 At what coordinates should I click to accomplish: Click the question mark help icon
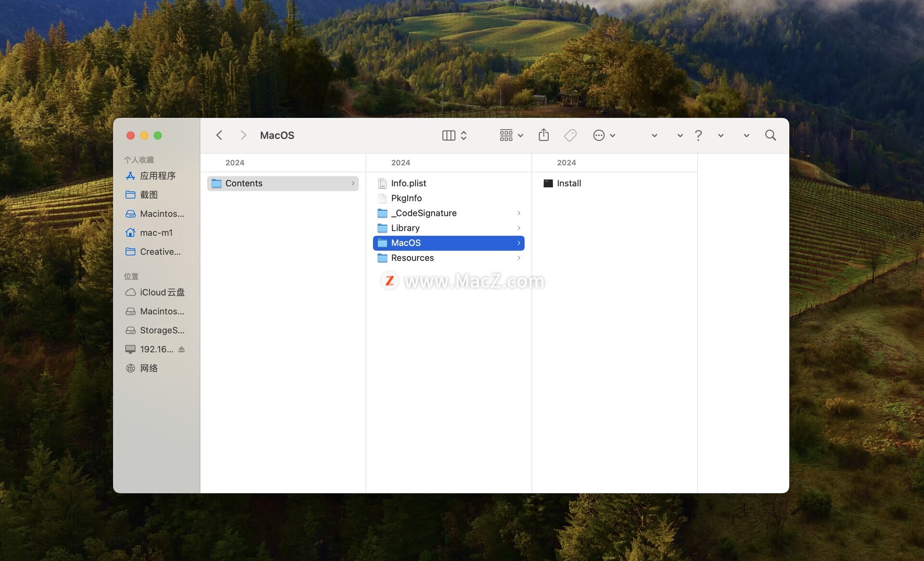point(698,135)
